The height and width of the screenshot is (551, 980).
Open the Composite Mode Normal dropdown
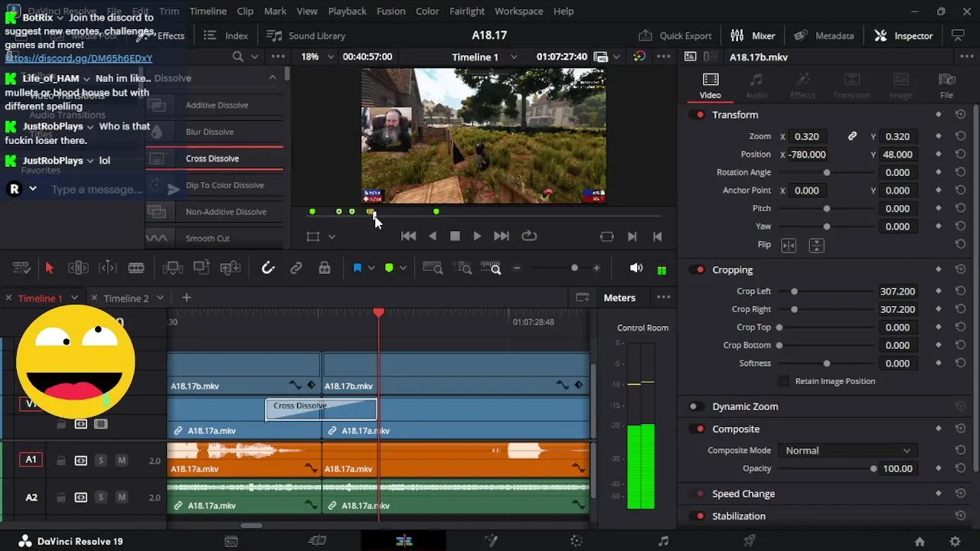[847, 451]
